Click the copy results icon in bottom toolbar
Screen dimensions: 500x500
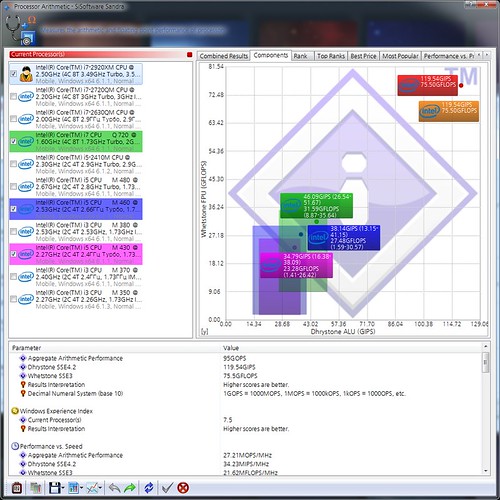coord(35,488)
